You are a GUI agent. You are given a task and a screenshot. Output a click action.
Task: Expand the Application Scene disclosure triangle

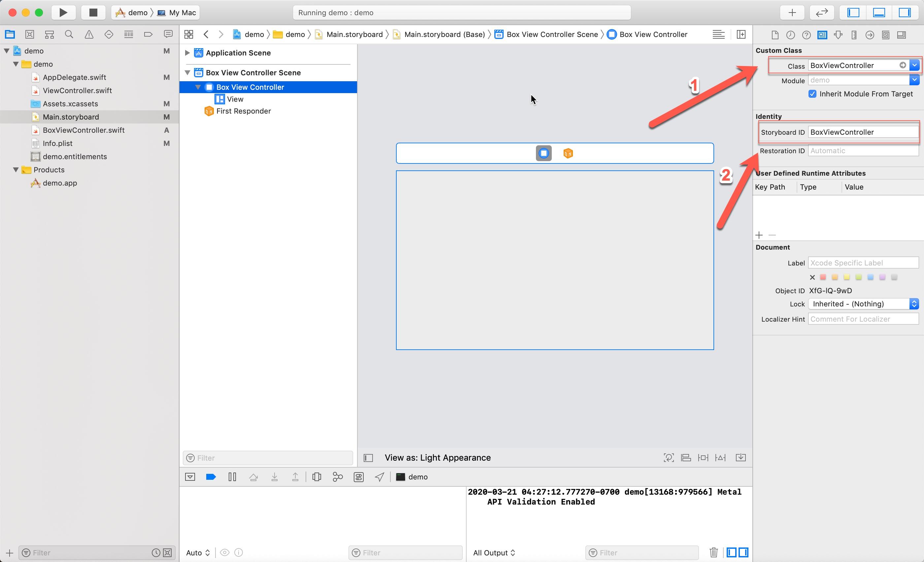pos(187,53)
